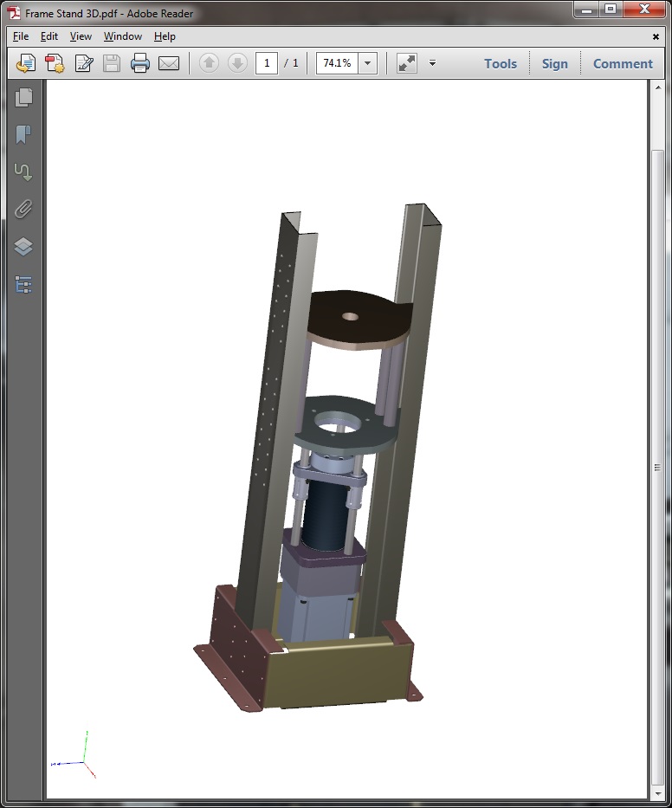Open the Layers side panel
The width and height of the screenshot is (672, 808).
23,247
